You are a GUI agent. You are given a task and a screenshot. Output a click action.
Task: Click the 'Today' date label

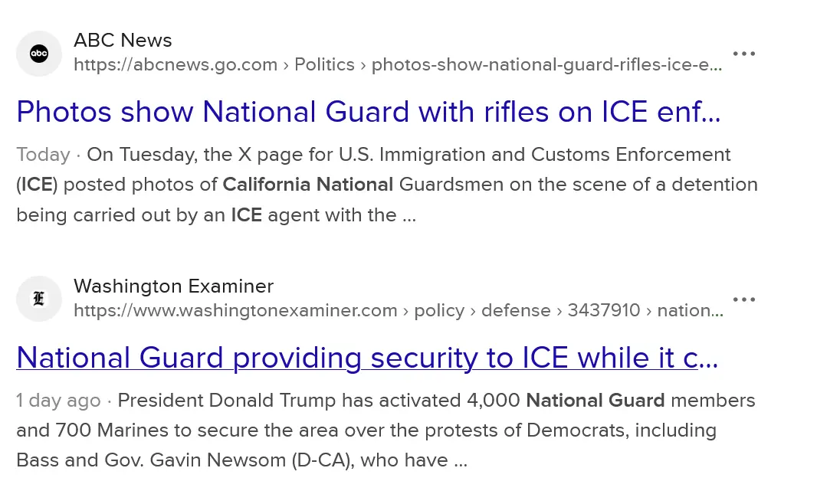[x=43, y=155]
